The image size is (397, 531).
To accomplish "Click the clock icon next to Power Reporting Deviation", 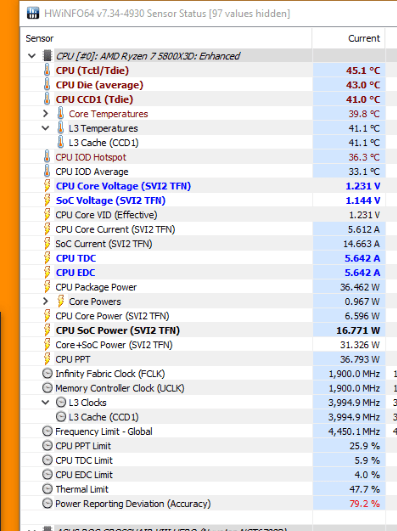I will tap(47, 504).
